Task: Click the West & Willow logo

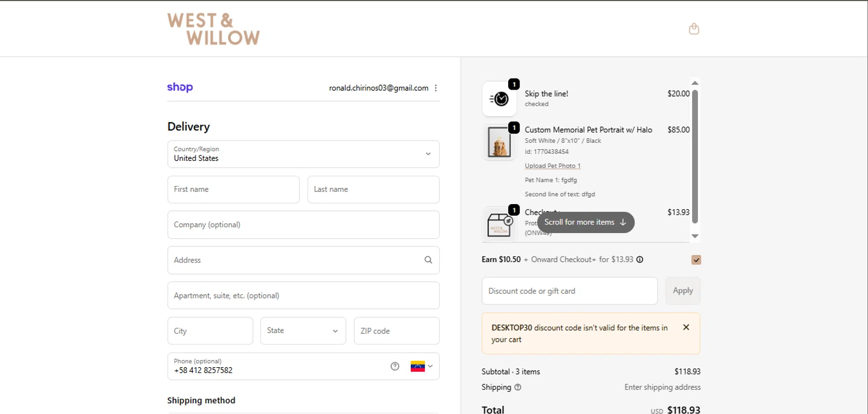Action: pyautogui.click(x=214, y=29)
